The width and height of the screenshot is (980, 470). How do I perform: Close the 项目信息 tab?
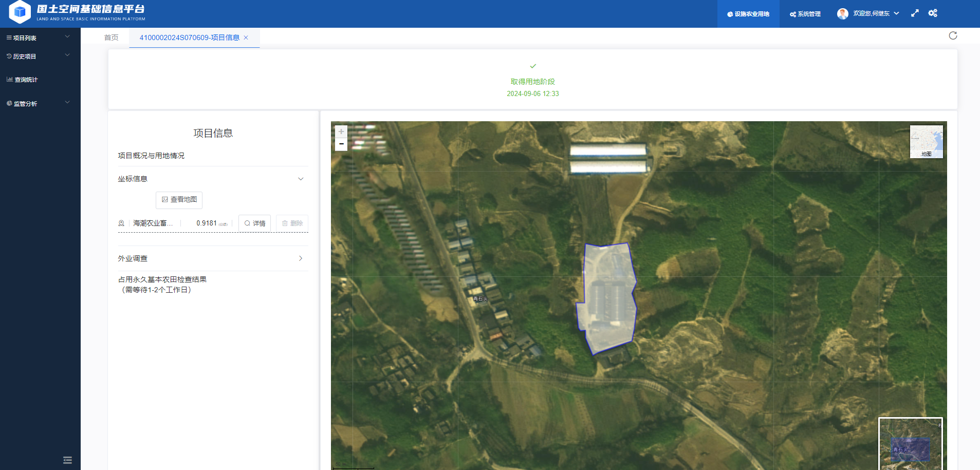pos(246,37)
